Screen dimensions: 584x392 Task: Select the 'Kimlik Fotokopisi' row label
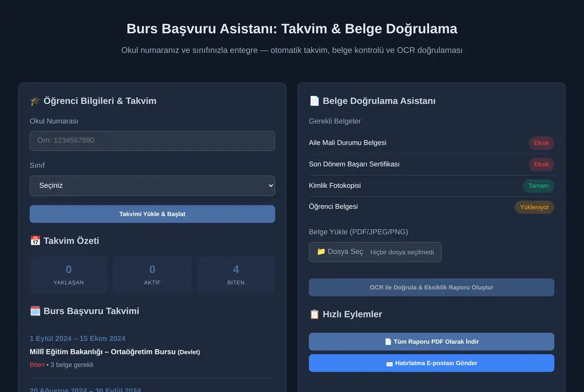[335, 186]
